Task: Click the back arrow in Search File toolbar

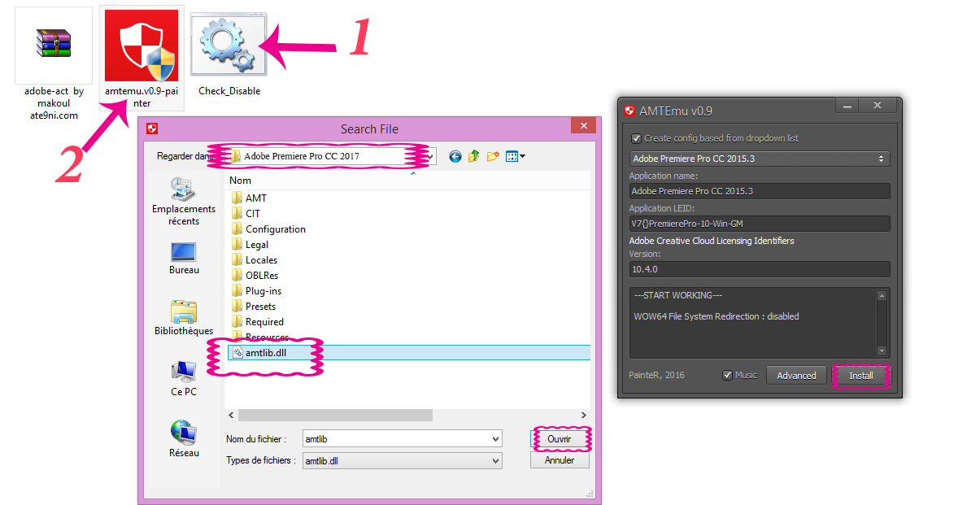Action: [455, 156]
